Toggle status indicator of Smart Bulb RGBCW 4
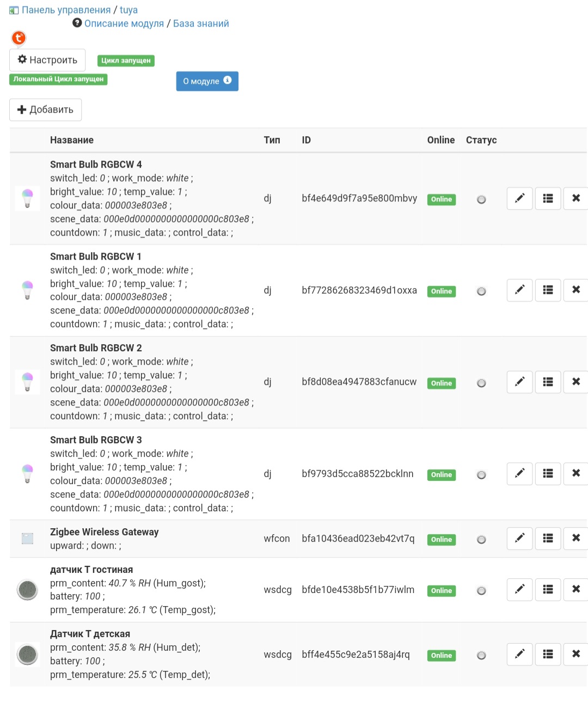Screen dimensions: 588x703 481,199
